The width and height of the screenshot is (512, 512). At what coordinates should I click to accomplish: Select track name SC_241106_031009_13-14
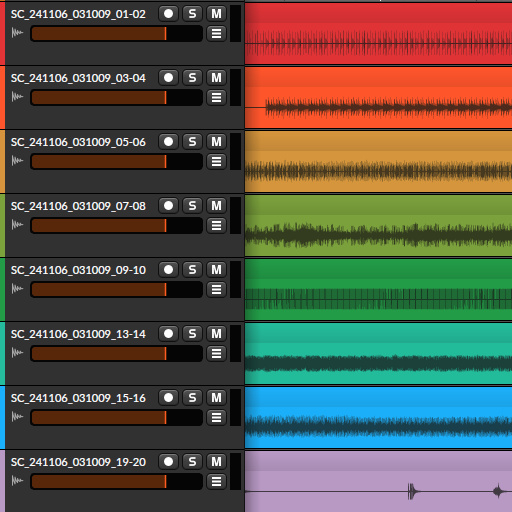[x=78, y=334]
